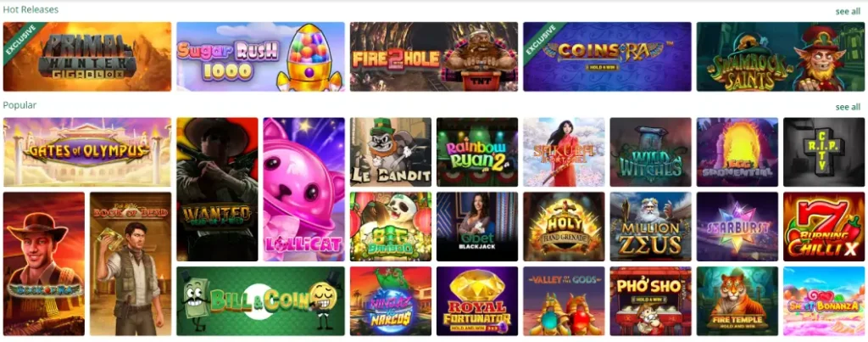The height and width of the screenshot is (342, 868).
Task: Open the pink Lollicat game tile
Action: 304,189
